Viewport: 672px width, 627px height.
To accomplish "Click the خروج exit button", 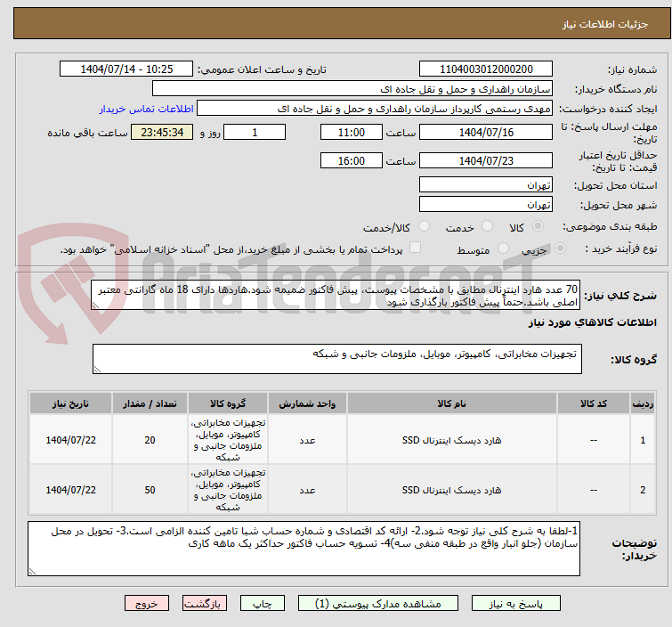I will point(146,603).
